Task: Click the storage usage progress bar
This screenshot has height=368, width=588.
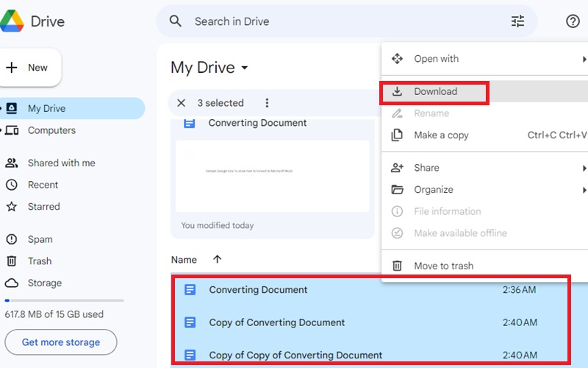Action: tap(64, 300)
